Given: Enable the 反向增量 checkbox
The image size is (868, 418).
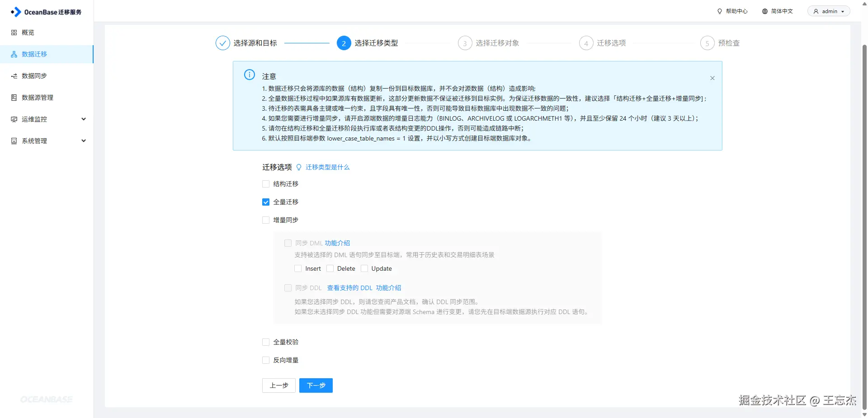Looking at the screenshot, I should (266, 360).
